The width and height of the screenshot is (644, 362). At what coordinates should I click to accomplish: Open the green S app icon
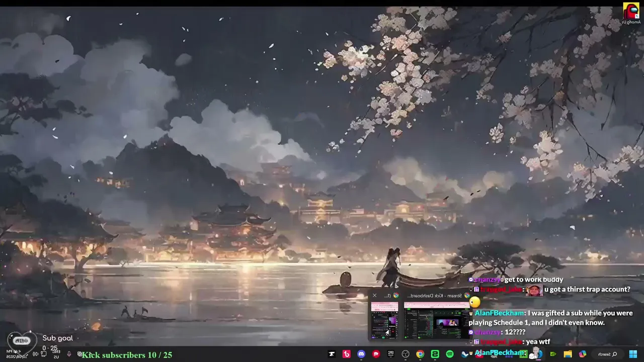435,354
